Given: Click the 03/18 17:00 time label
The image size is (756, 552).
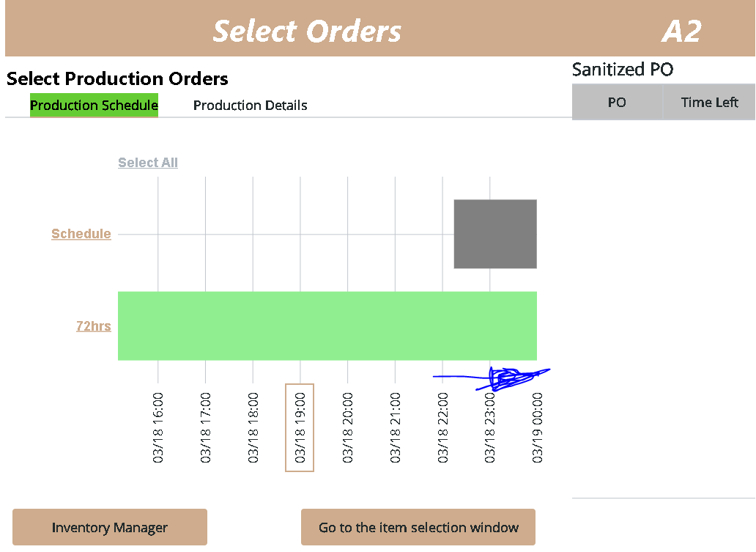Looking at the screenshot, I should click(x=205, y=427).
